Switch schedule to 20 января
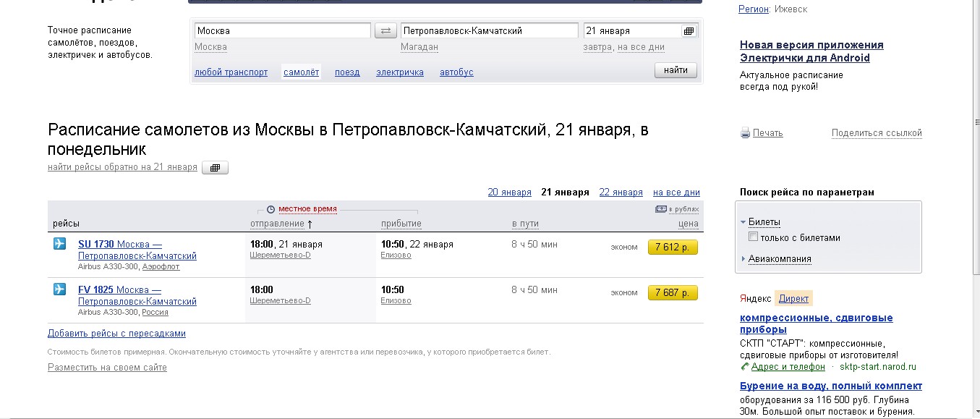This screenshot has height=419, width=980. (x=509, y=192)
